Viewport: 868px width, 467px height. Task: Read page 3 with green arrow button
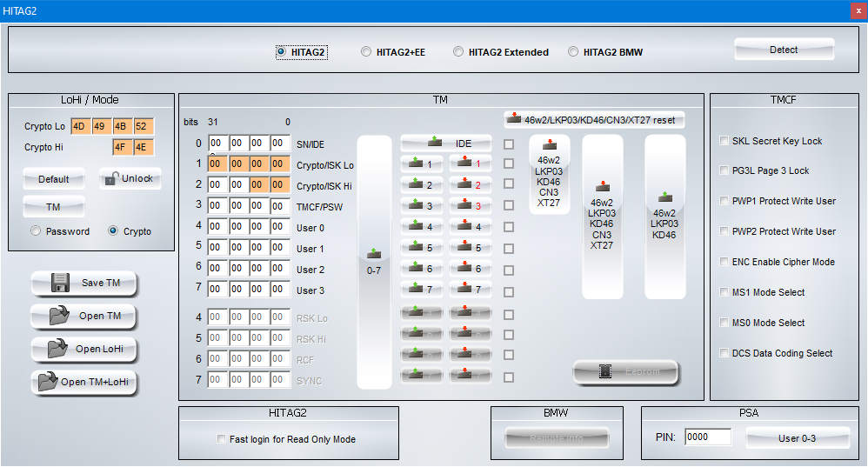[x=421, y=206]
